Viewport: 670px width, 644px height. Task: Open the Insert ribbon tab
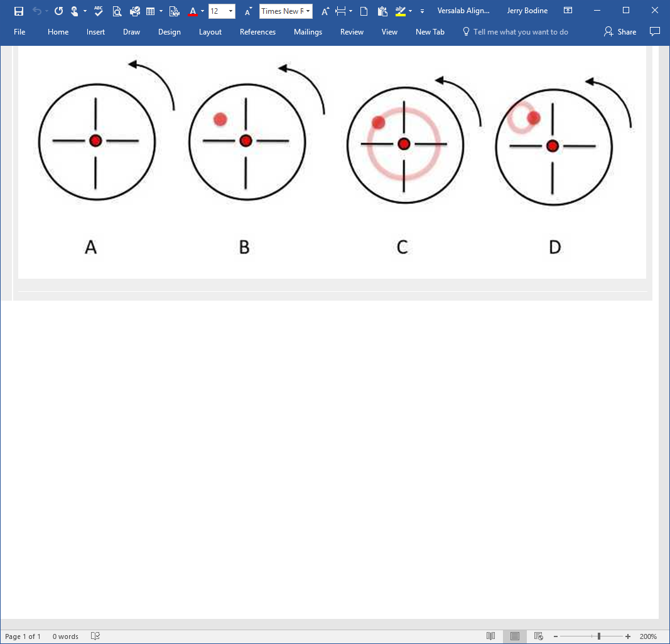pos(96,32)
